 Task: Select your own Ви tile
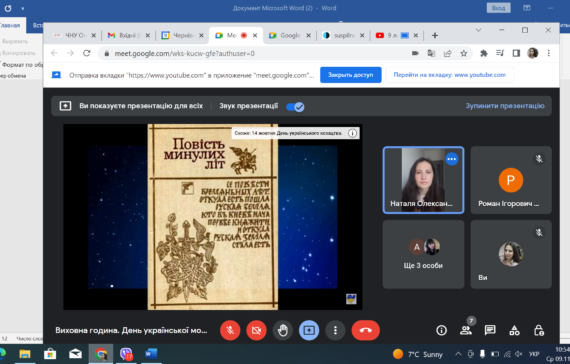511,254
